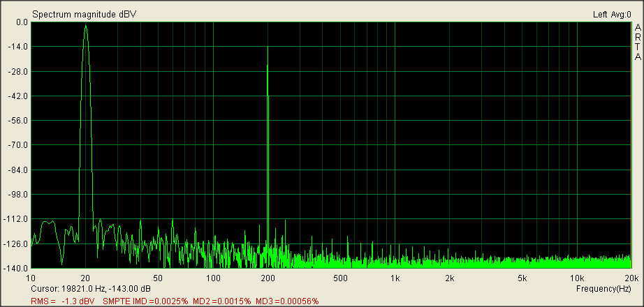644x307 pixels.
Task: Click the 10 frequency axis label
Action: pos(31,278)
